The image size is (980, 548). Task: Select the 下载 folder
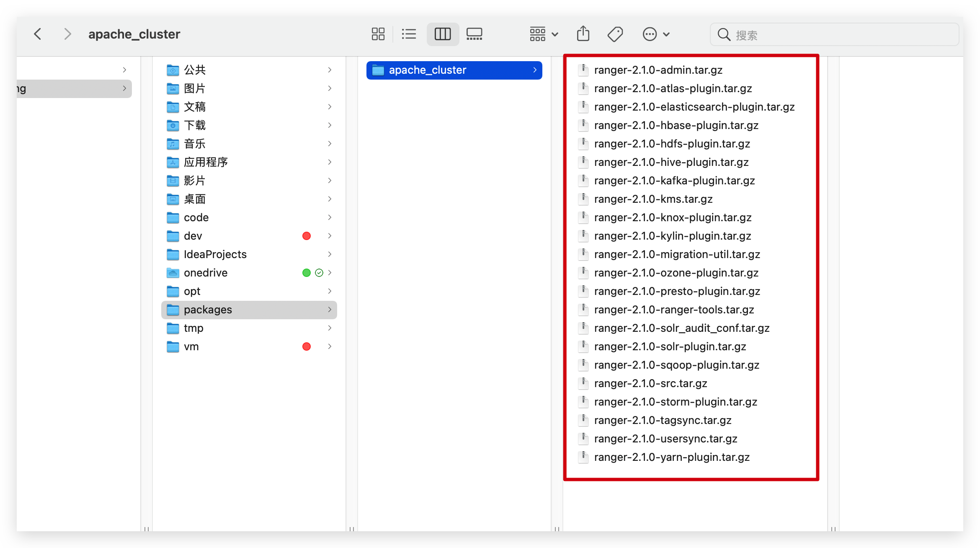195,125
